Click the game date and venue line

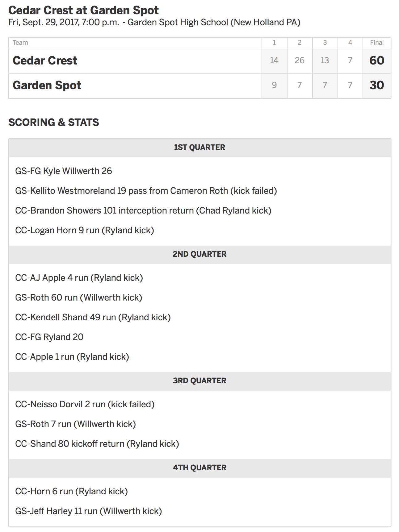pos(154,23)
